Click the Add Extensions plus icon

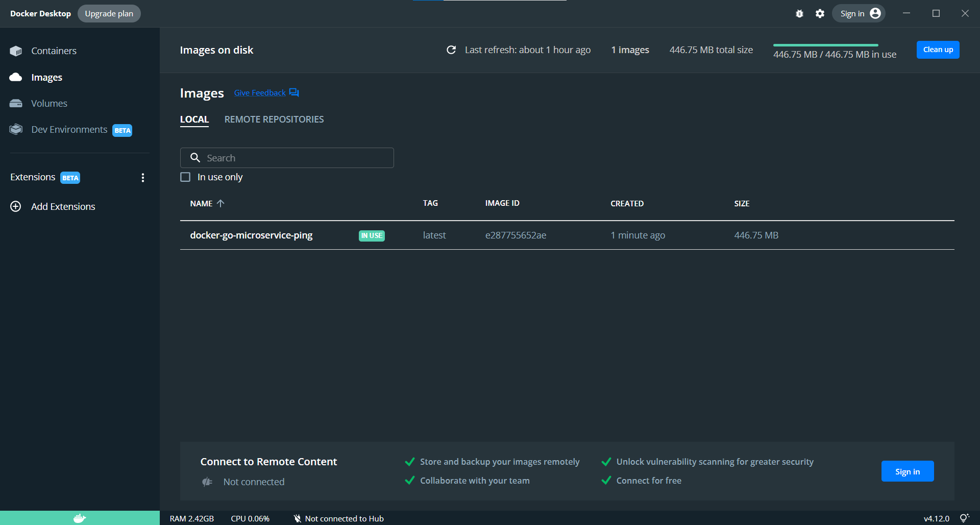coord(15,206)
